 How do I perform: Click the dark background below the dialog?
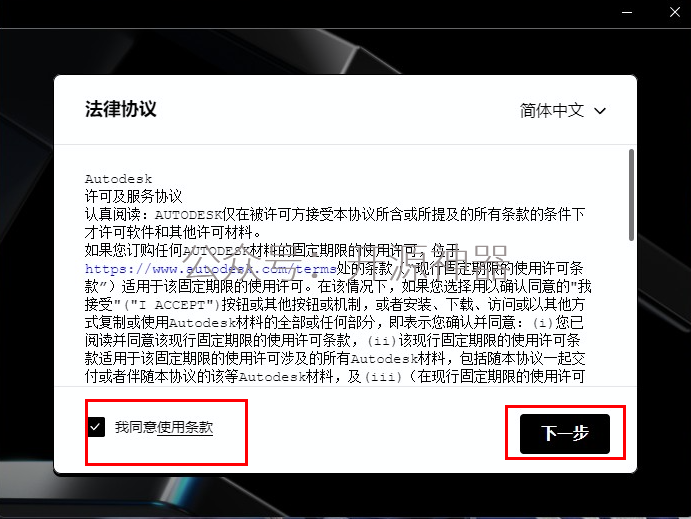pyautogui.click(x=346, y=496)
